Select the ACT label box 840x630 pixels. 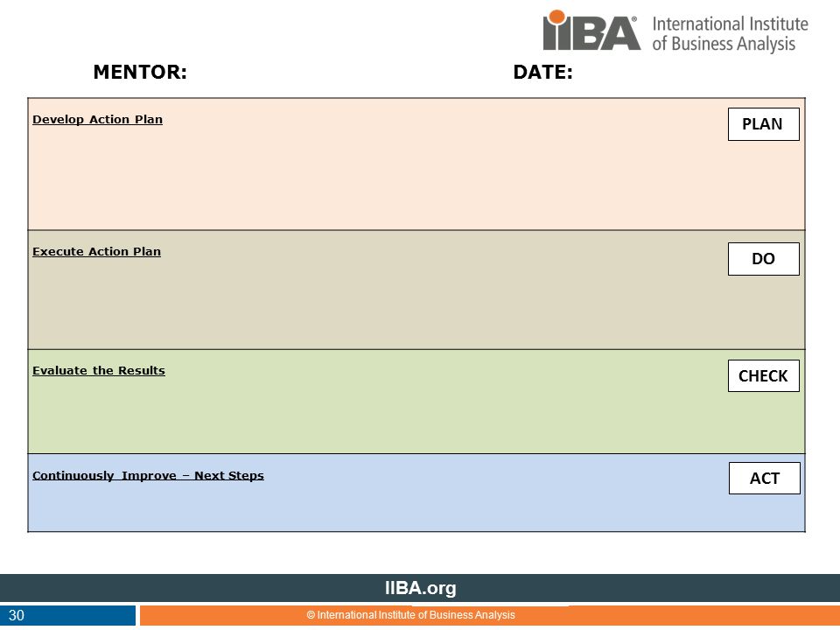(765, 478)
